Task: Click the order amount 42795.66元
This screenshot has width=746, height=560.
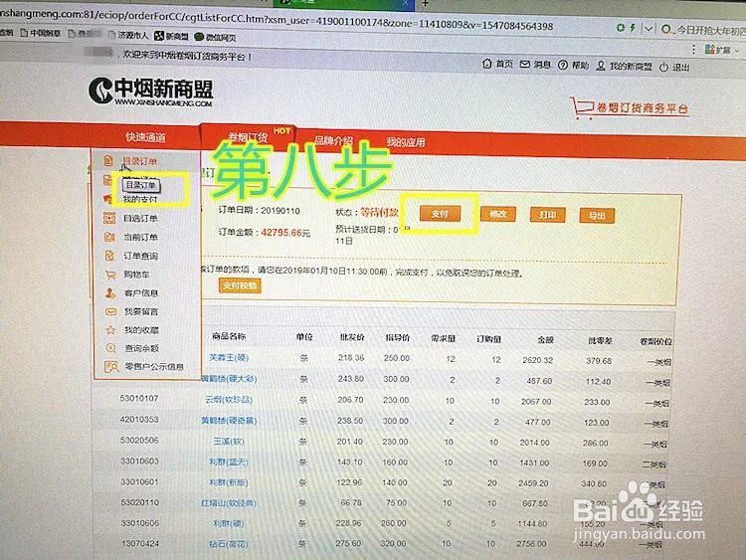Action: (x=285, y=232)
